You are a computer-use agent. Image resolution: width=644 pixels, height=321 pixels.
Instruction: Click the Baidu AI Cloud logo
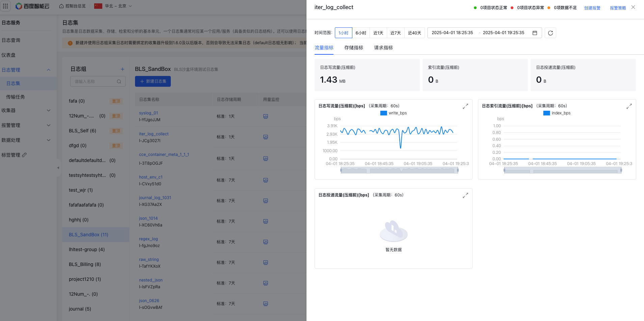(33, 6)
